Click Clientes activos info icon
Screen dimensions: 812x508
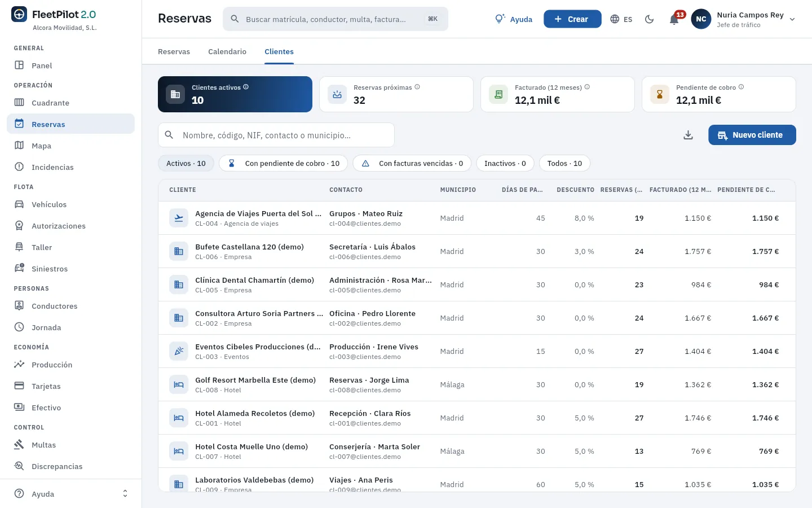[246, 87]
